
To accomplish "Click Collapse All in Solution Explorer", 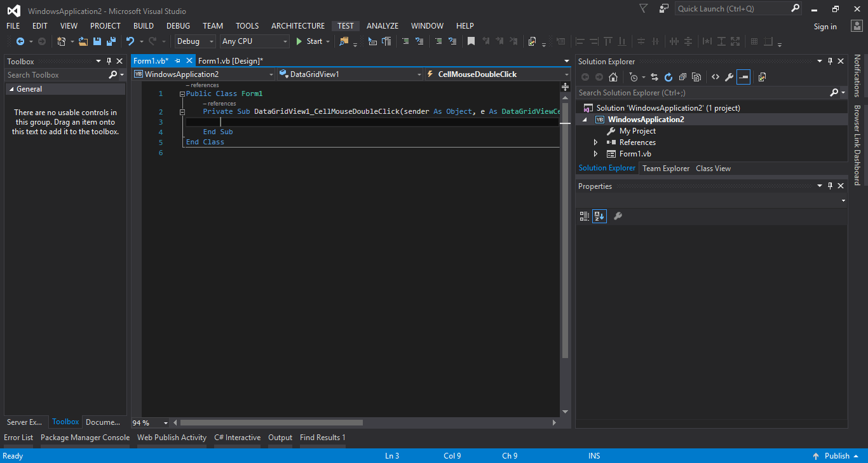I will [x=682, y=77].
